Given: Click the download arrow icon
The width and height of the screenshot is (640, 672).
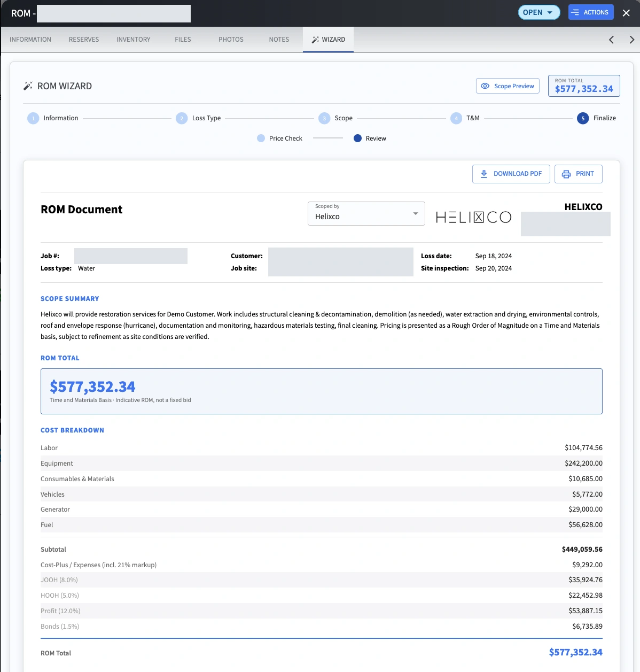Looking at the screenshot, I should pyautogui.click(x=484, y=174).
